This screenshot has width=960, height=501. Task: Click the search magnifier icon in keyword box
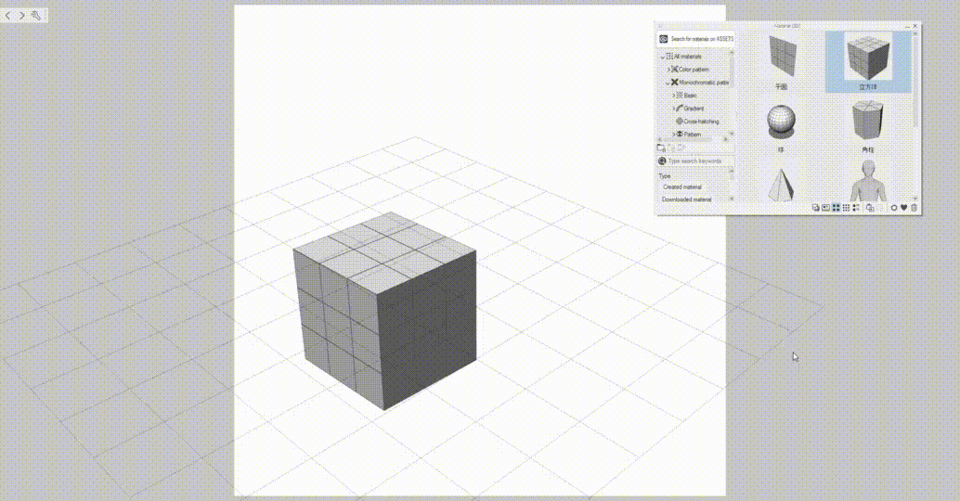tap(662, 161)
